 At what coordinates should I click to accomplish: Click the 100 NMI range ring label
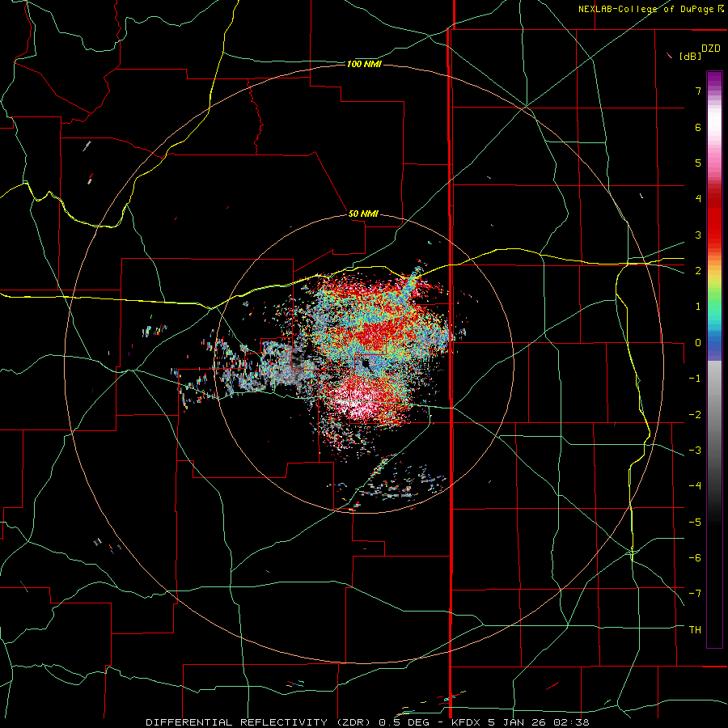tap(364, 64)
